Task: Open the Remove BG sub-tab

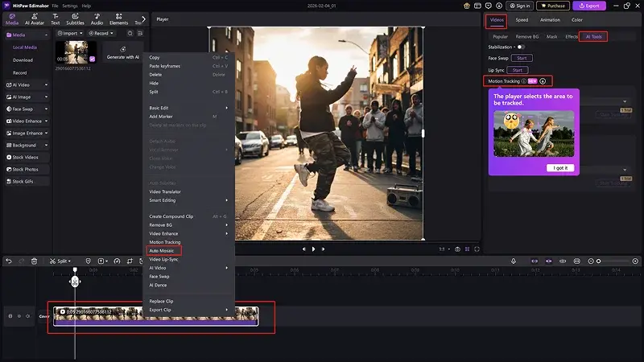Action: click(527, 36)
